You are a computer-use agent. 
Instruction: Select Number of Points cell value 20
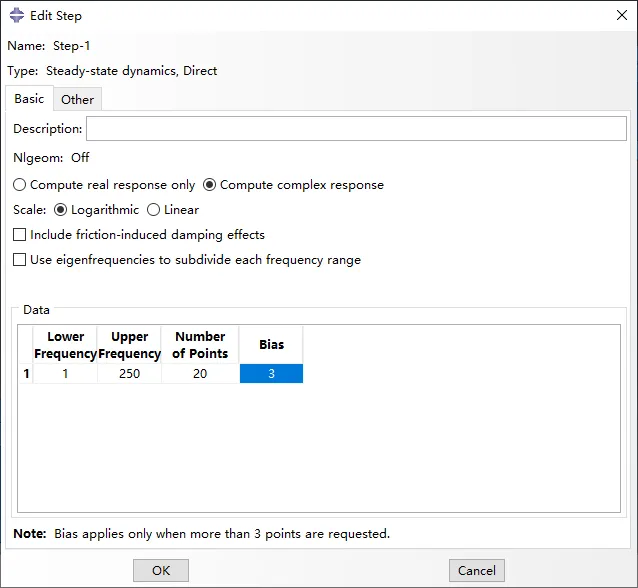point(200,374)
